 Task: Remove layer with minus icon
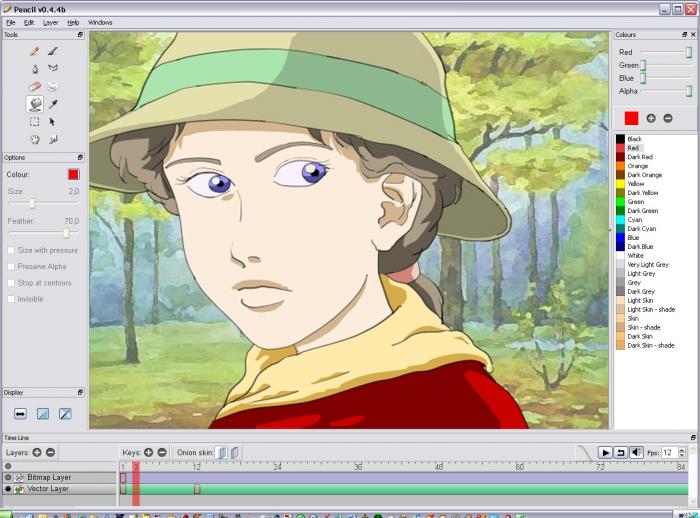pos(50,452)
